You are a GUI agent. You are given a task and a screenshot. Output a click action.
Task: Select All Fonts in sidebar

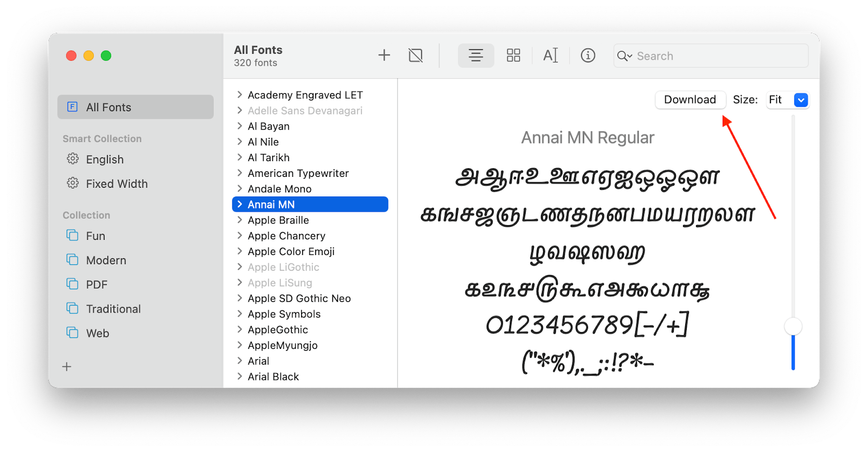pyautogui.click(x=136, y=107)
